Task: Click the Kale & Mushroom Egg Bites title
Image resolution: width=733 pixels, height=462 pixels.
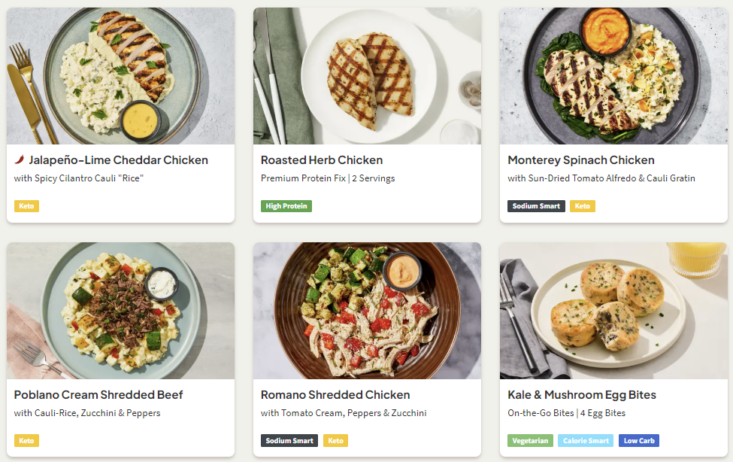Action: point(581,394)
